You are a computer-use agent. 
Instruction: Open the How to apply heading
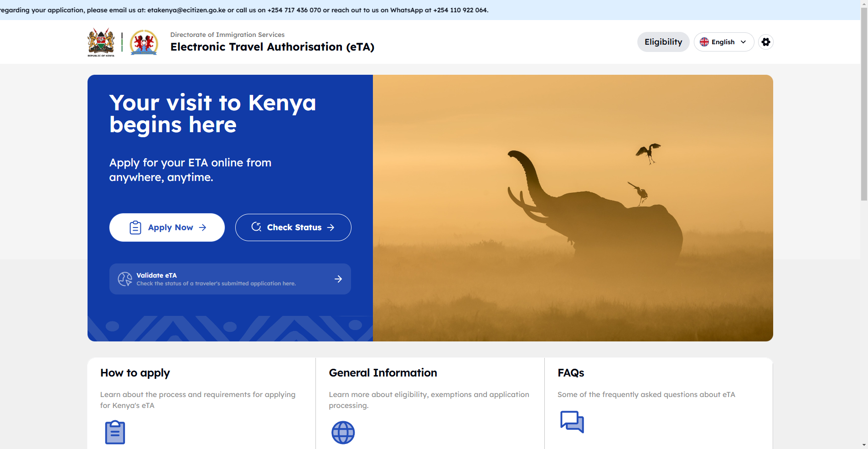click(x=135, y=373)
